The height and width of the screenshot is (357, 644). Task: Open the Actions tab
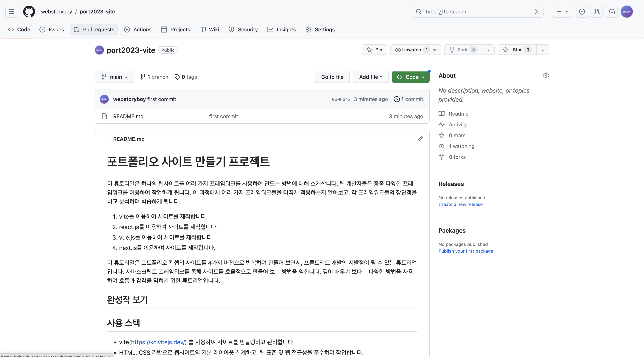tap(138, 30)
